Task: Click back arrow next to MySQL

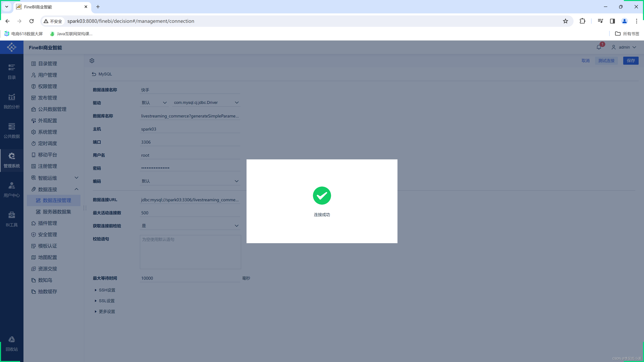Action: coord(94,74)
